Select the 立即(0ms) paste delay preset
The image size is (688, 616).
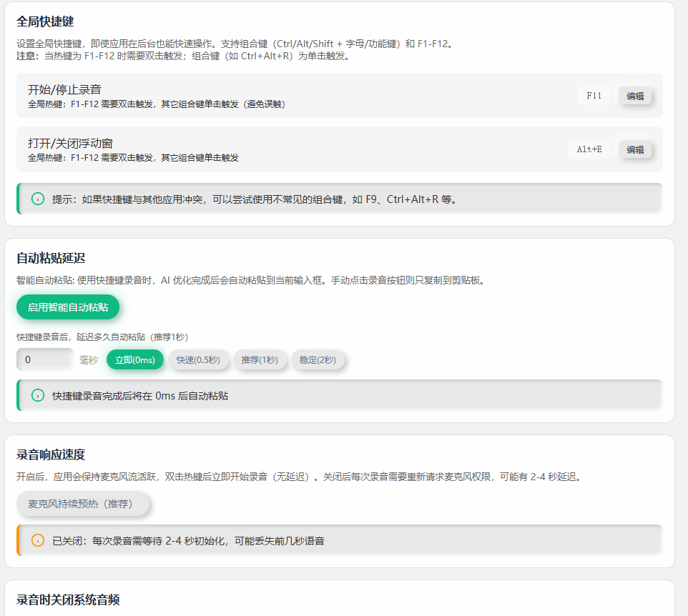click(x=135, y=359)
